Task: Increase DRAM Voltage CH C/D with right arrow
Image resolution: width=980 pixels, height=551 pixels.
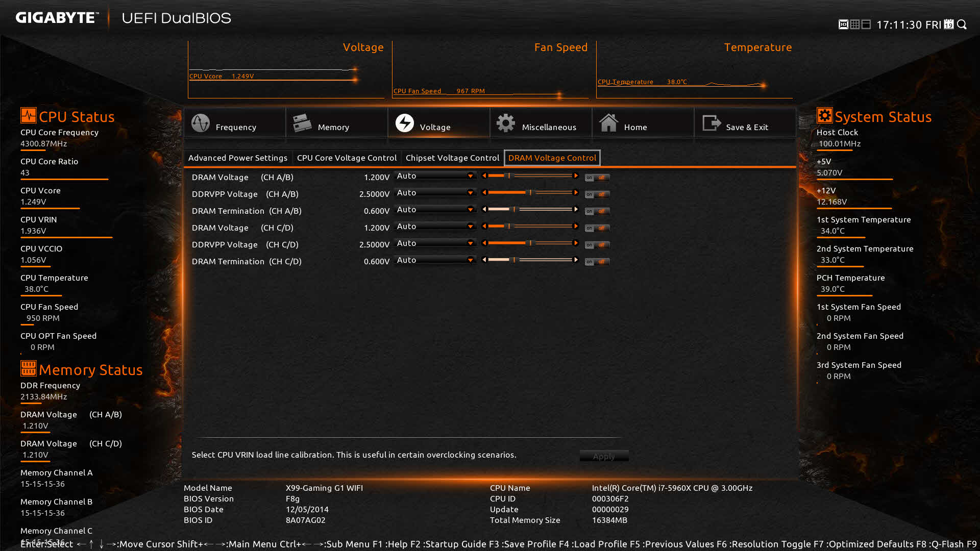Action: pos(576,227)
